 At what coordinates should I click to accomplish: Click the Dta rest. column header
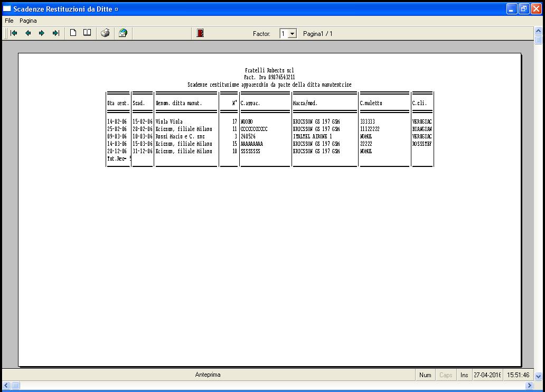[x=118, y=104]
